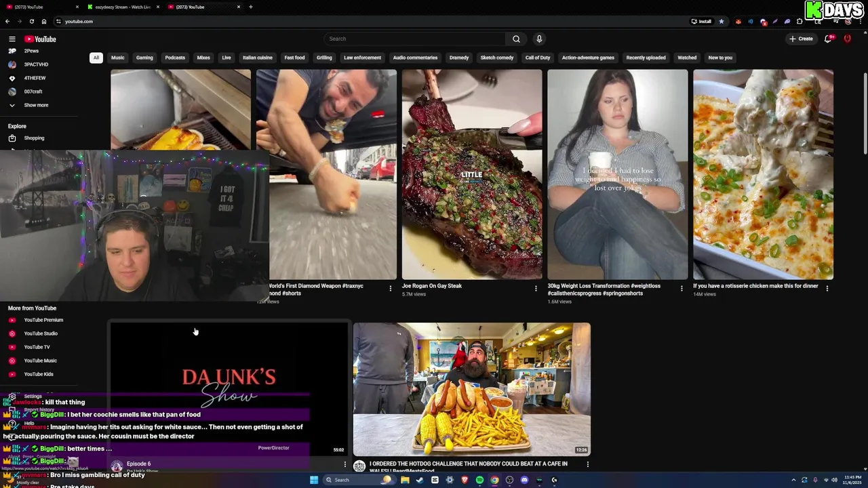Select the Dramedy chip

point(459,58)
